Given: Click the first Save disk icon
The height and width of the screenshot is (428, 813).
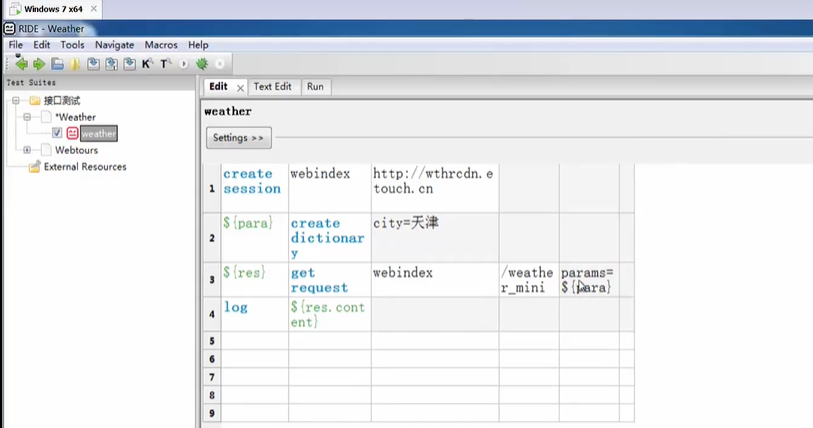Looking at the screenshot, I should 93,64.
